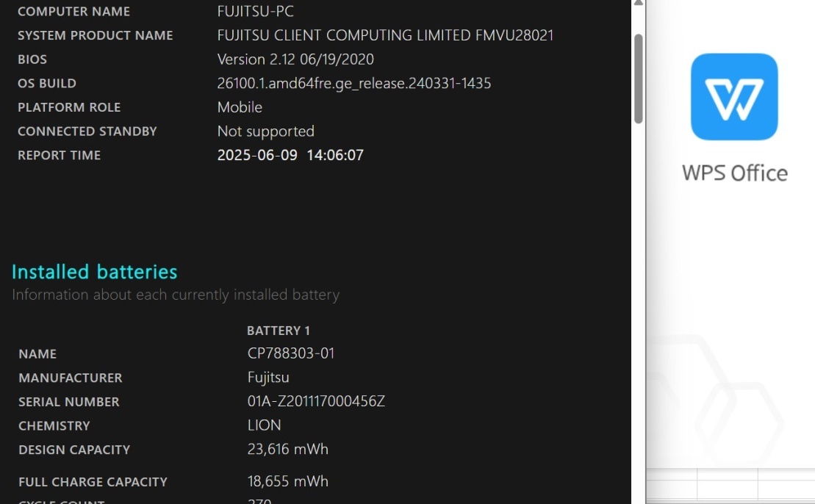
Task: Select report time value 2025-06-09 14:06:07
Action: 290,155
